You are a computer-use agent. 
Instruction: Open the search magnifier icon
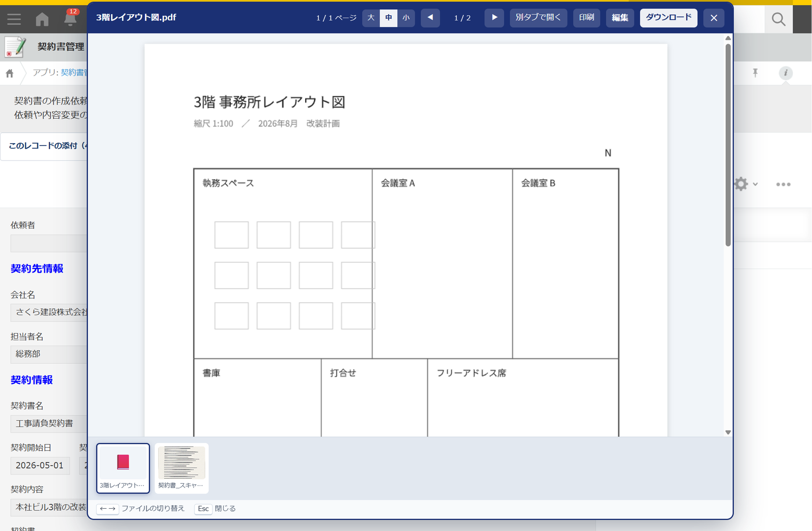(x=779, y=19)
